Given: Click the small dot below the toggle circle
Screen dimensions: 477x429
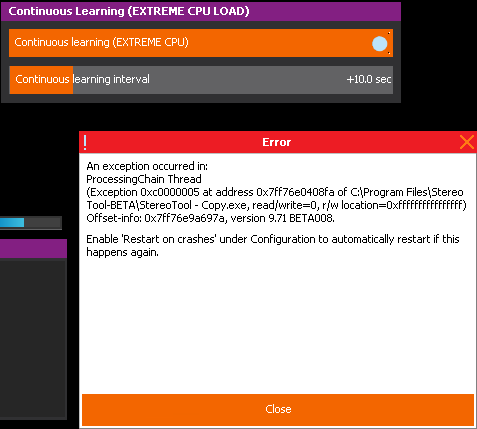Looking at the screenshot, I should [x=389, y=53].
